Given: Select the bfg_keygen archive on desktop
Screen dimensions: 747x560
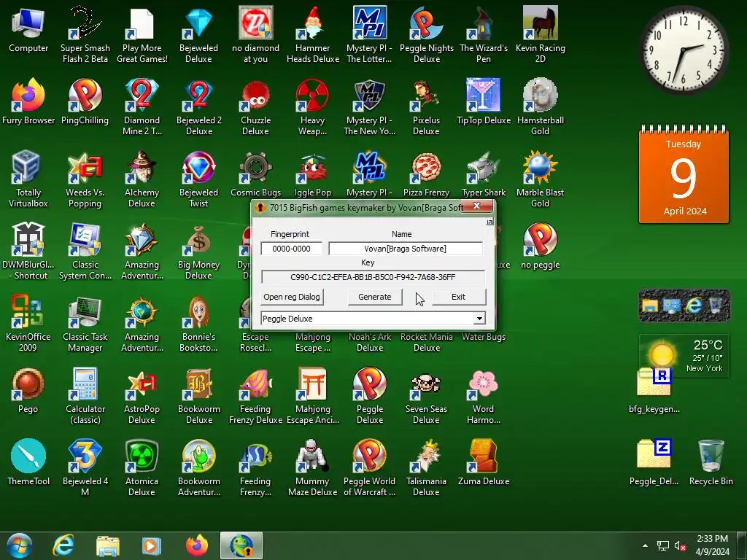Looking at the screenshot, I should pos(654,391).
